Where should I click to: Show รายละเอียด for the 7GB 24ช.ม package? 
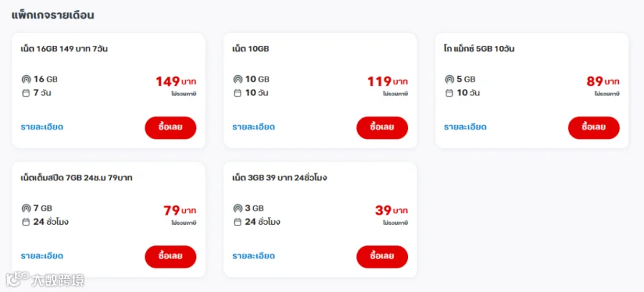click(x=42, y=256)
